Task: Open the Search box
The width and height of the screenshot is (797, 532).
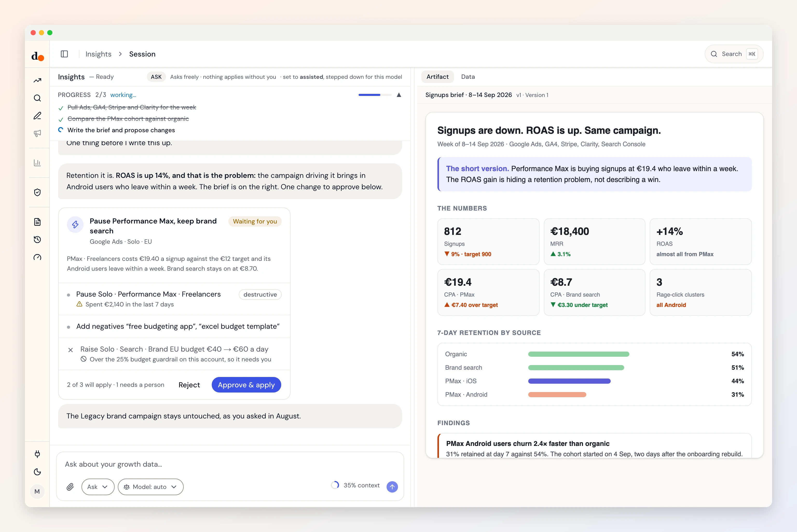Action: (x=734, y=54)
